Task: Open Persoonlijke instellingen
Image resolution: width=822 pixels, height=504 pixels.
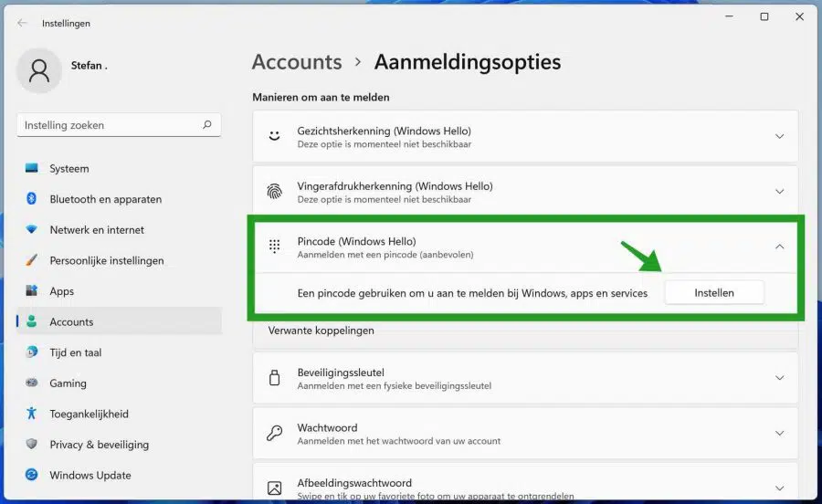Action: coord(119,260)
